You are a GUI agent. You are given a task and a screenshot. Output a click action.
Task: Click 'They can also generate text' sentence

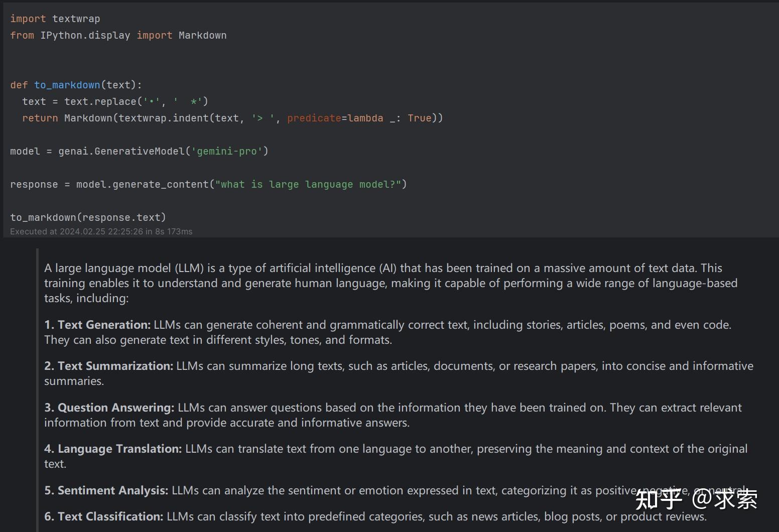pos(218,340)
